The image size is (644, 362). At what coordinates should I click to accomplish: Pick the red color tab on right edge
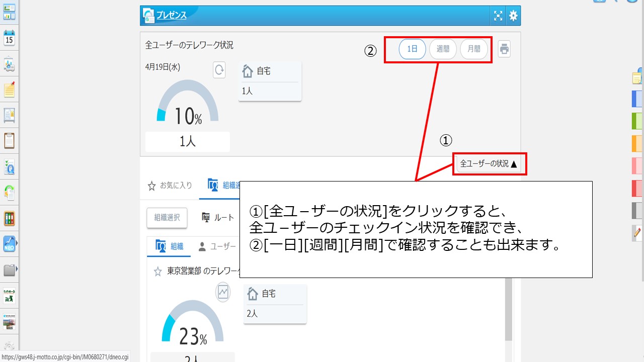click(x=637, y=188)
